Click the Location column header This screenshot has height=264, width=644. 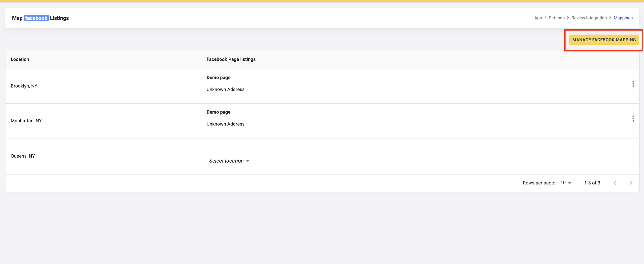tap(20, 59)
